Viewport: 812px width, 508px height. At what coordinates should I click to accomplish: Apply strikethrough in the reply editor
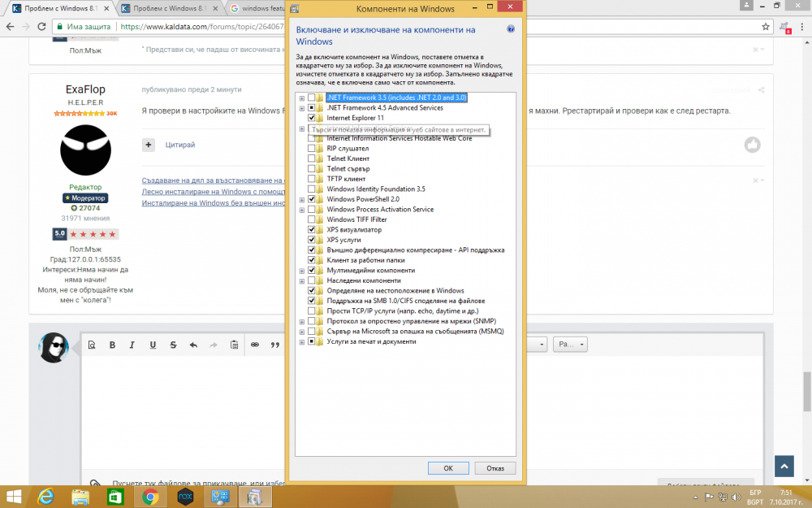(x=173, y=345)
